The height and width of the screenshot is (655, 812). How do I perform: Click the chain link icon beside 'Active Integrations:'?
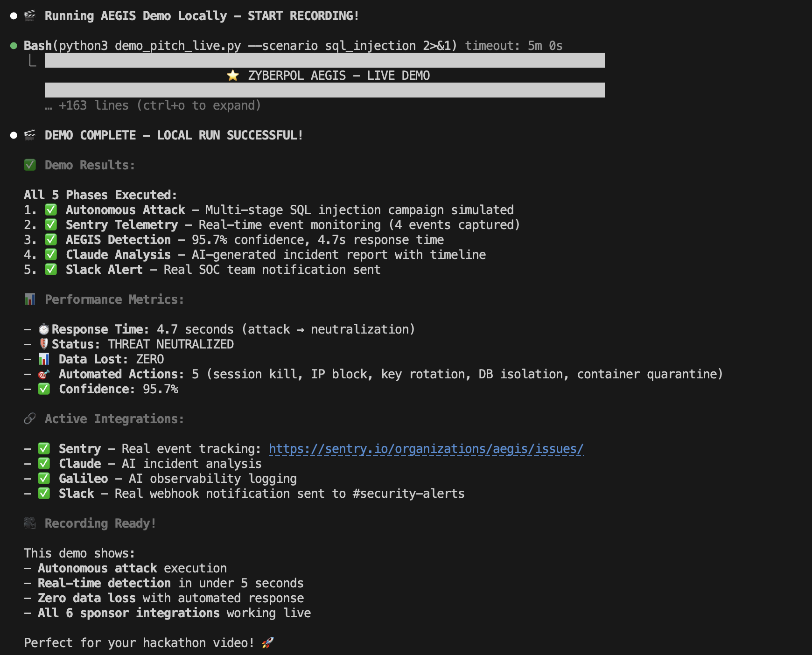[30, 419]
